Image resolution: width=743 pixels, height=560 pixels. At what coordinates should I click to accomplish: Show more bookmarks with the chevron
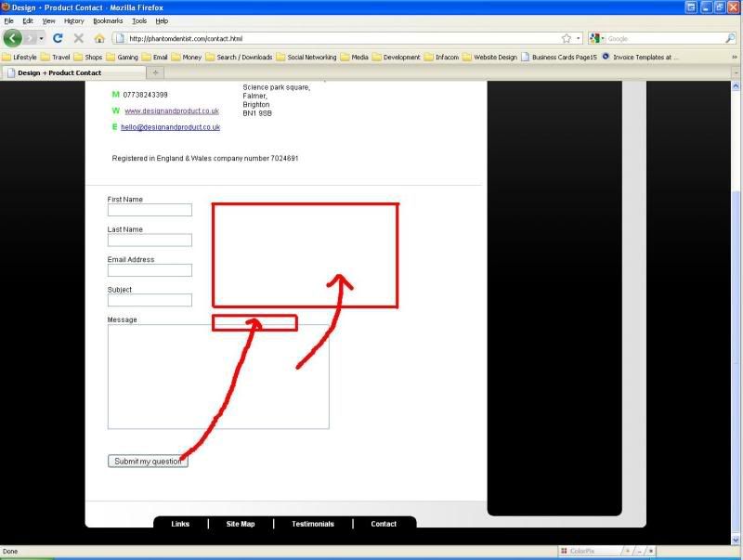tap(735, 57)
